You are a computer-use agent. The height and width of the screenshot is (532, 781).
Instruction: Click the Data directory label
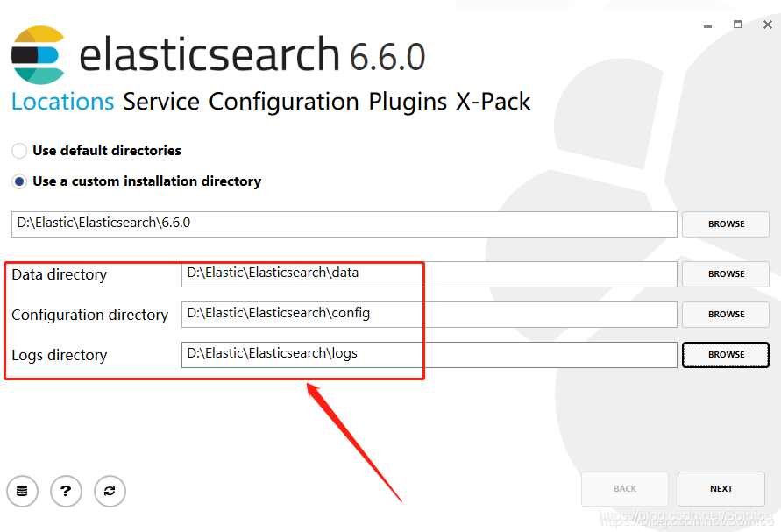[x=60, y=274]
